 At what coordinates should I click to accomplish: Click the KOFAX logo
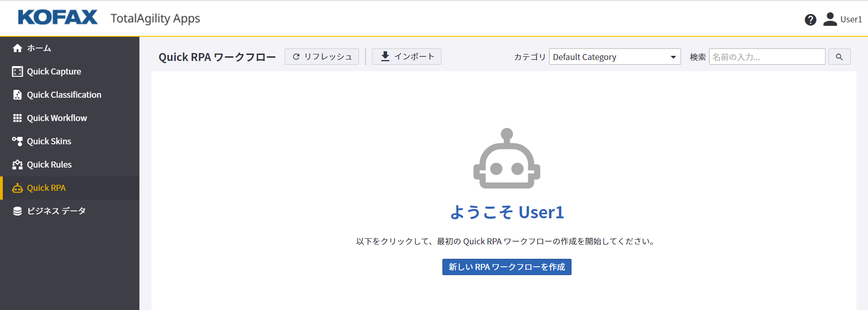coord(58,17)
